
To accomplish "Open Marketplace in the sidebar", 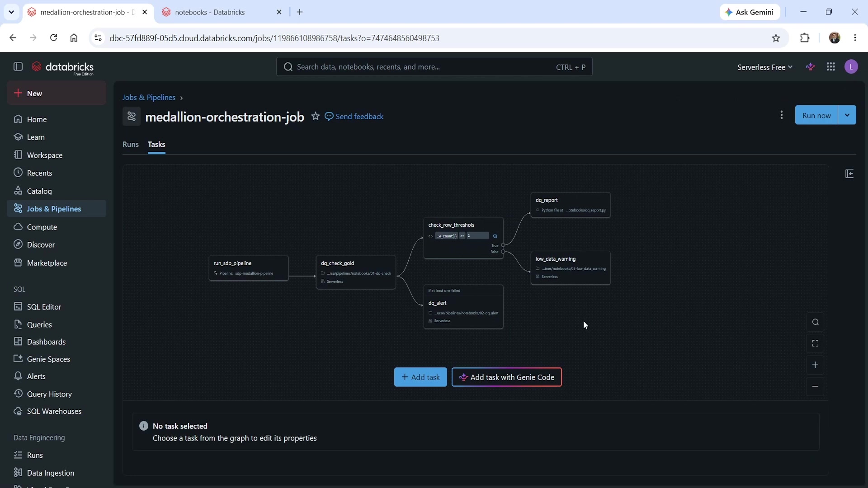I will [57, 263].
